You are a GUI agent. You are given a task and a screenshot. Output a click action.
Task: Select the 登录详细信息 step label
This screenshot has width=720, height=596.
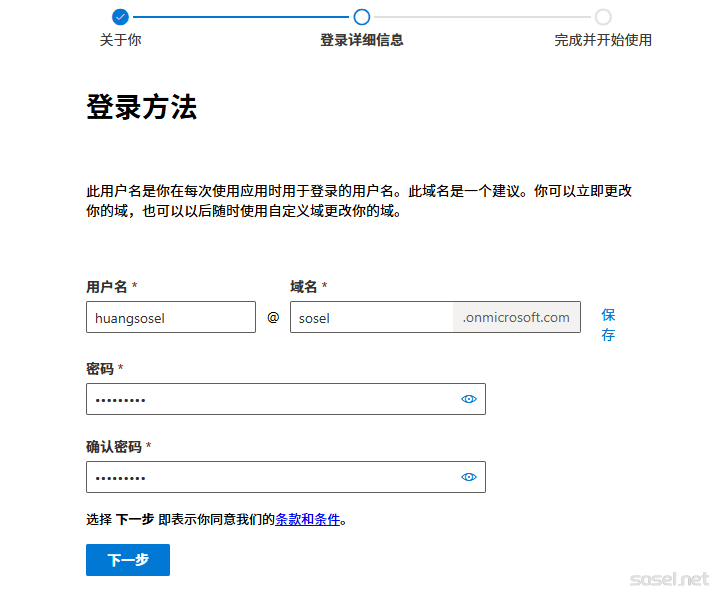tap(361, 40)
